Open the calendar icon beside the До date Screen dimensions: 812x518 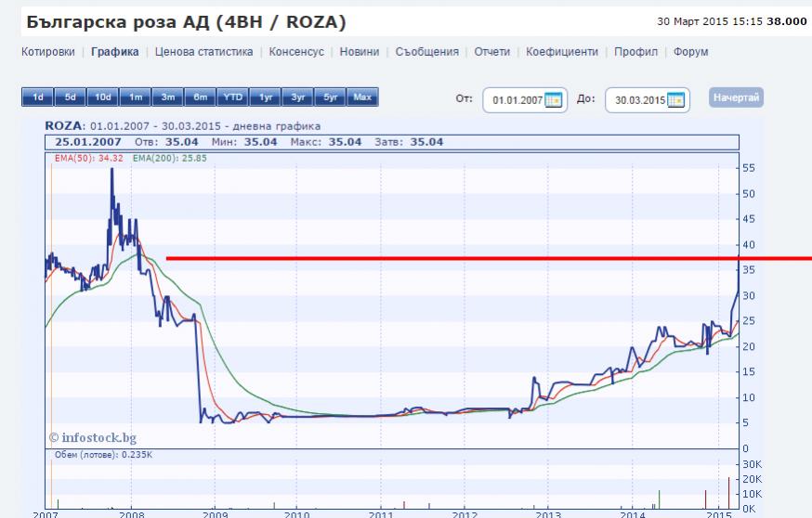[x=675, y=100]
